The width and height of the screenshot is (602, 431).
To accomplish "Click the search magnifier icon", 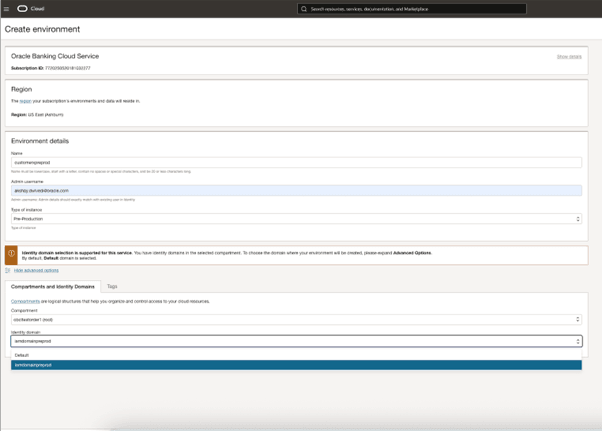I will tap(304, 9).
